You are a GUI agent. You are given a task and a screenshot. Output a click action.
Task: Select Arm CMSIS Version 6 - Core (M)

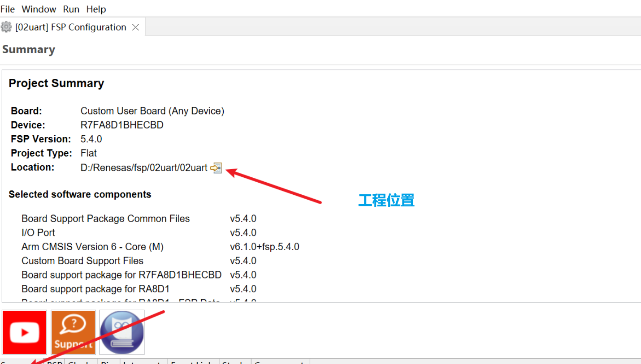tap(92, 247)
